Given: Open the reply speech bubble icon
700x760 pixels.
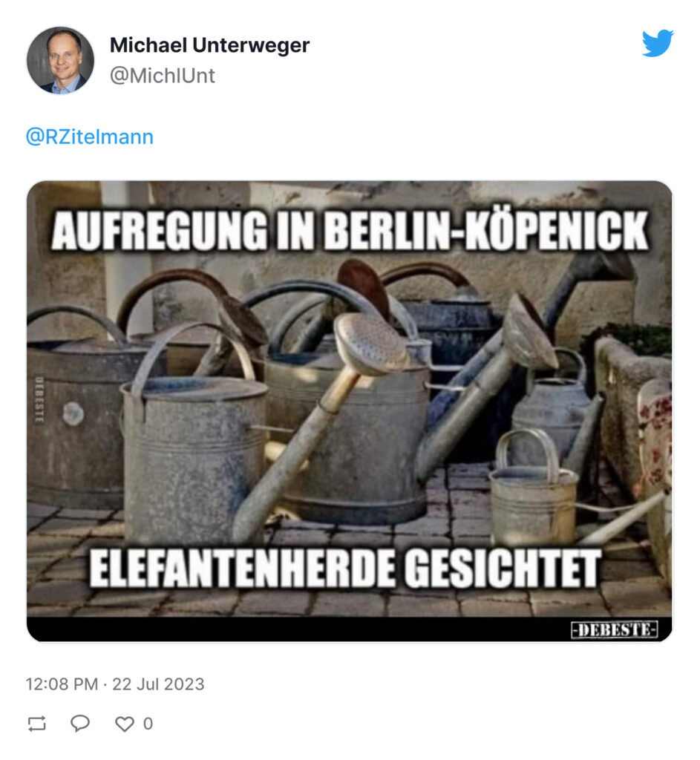Looking at the screenshot, I should click(x=80, y=723).
